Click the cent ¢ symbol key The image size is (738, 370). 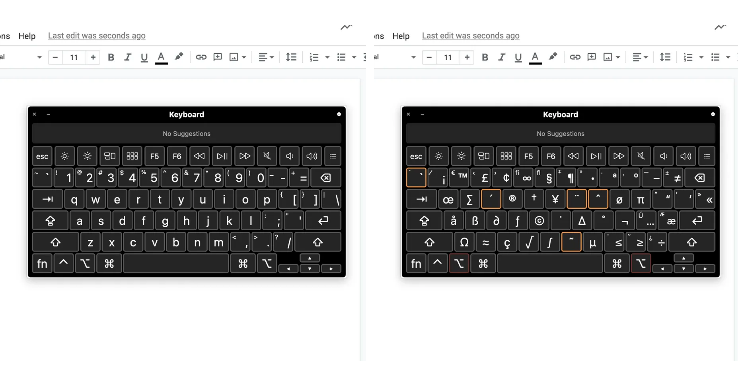pyautogui.click(x=502, y=178)
